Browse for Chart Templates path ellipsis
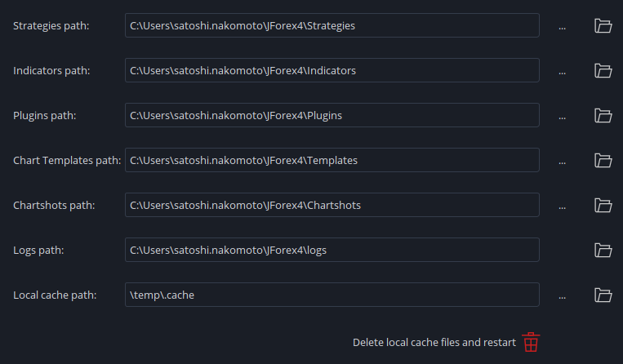The image size is (623, 364). click(x=562, y=162)
